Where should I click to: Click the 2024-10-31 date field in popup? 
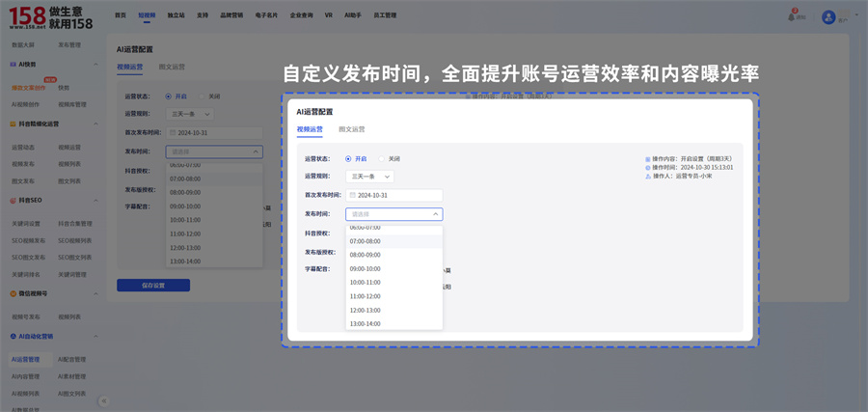[x=393, y=195]
